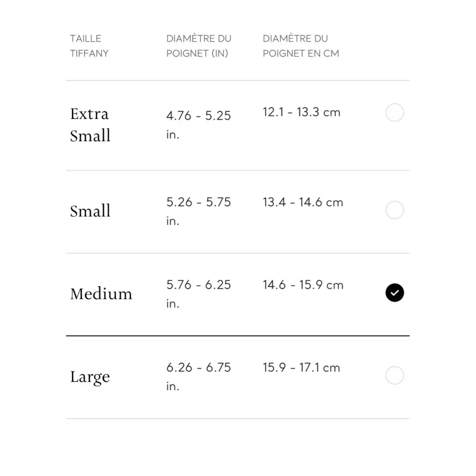This screenshot has height=476, width=476.
Task: Click the Diamètre du Poignet (IN) header
Action: [198, 46]
